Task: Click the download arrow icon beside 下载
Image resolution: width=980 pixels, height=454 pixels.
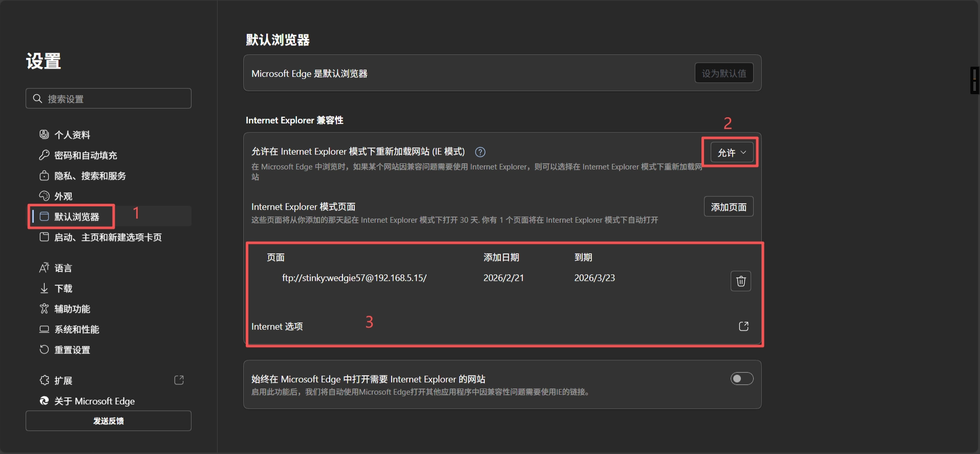Action: (44, 288)
